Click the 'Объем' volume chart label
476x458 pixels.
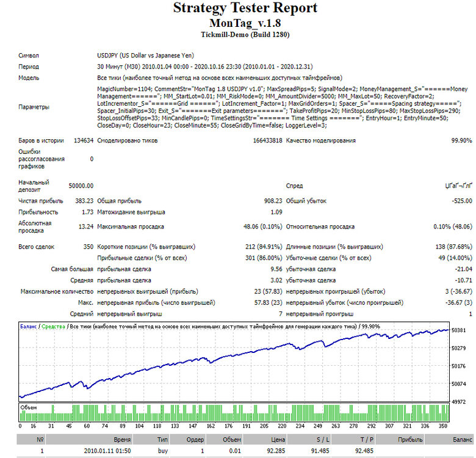[x=28, y=408]
